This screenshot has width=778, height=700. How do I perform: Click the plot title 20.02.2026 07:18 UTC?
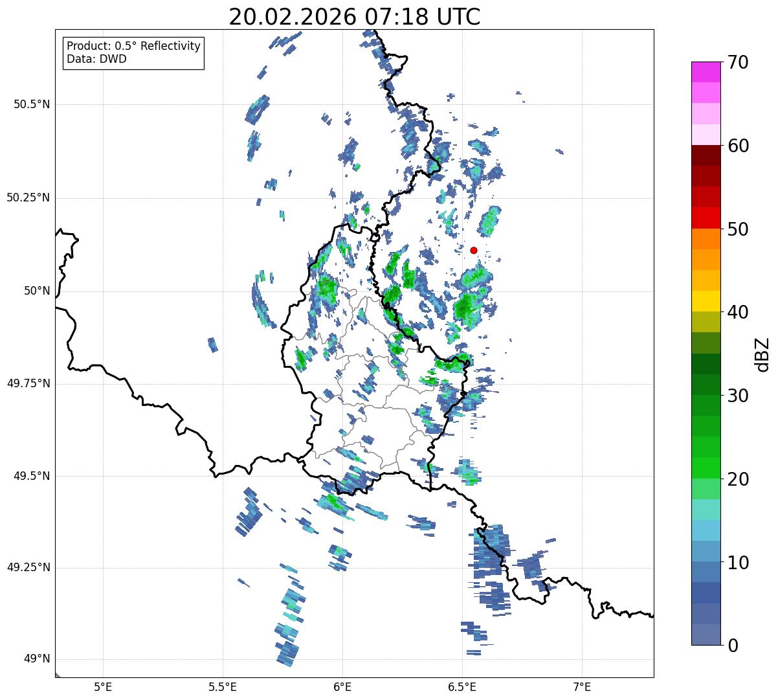point(355,17)
